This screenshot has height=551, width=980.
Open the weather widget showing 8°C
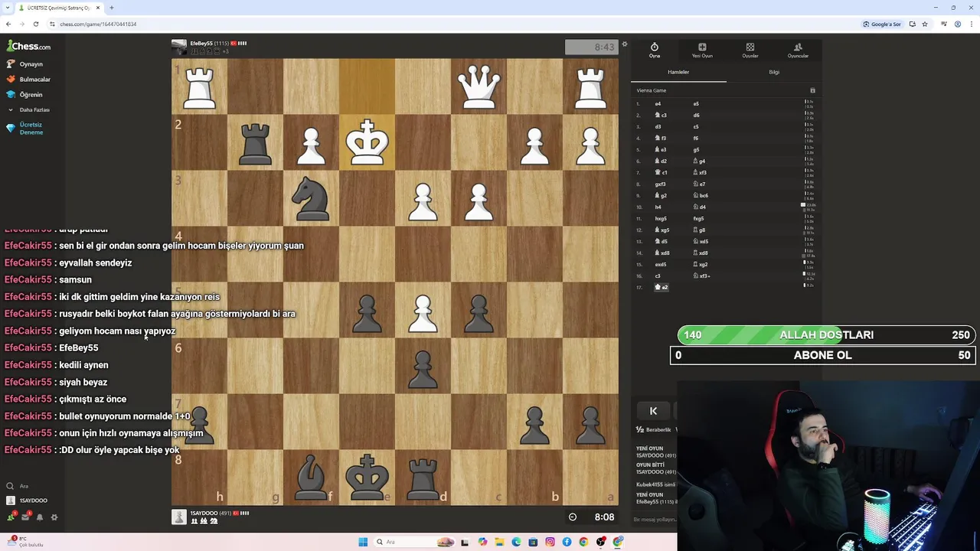point(25,542)
